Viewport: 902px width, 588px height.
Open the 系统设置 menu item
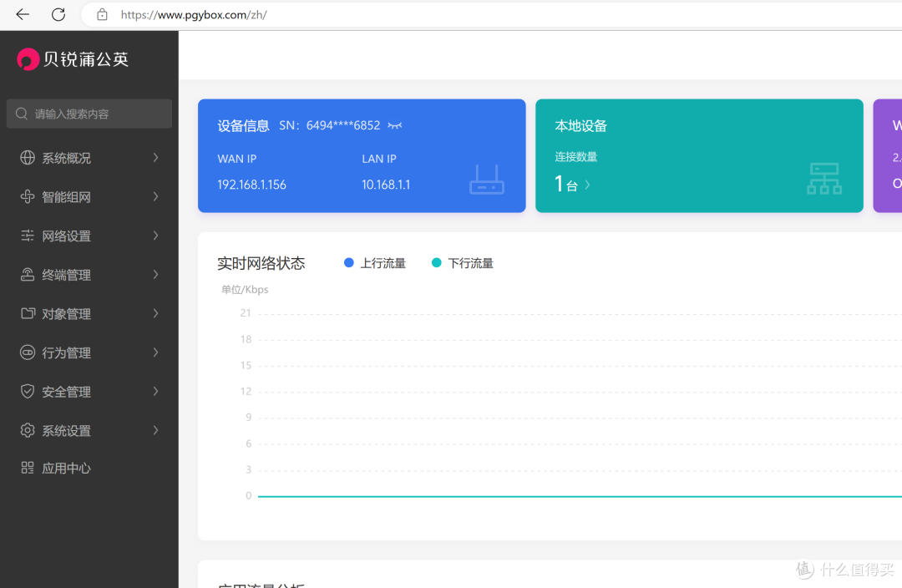click(89, 430)
